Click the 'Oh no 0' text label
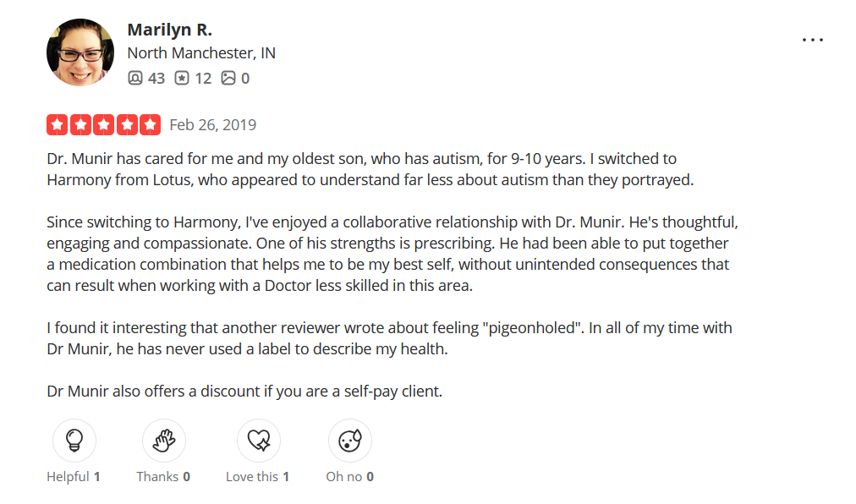 [349, 476]
